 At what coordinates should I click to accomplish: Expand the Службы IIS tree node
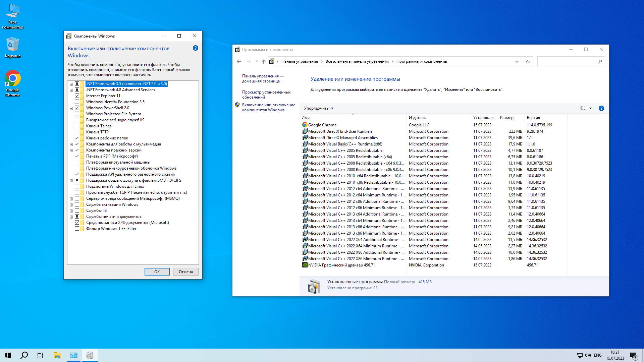coord(71,211)
